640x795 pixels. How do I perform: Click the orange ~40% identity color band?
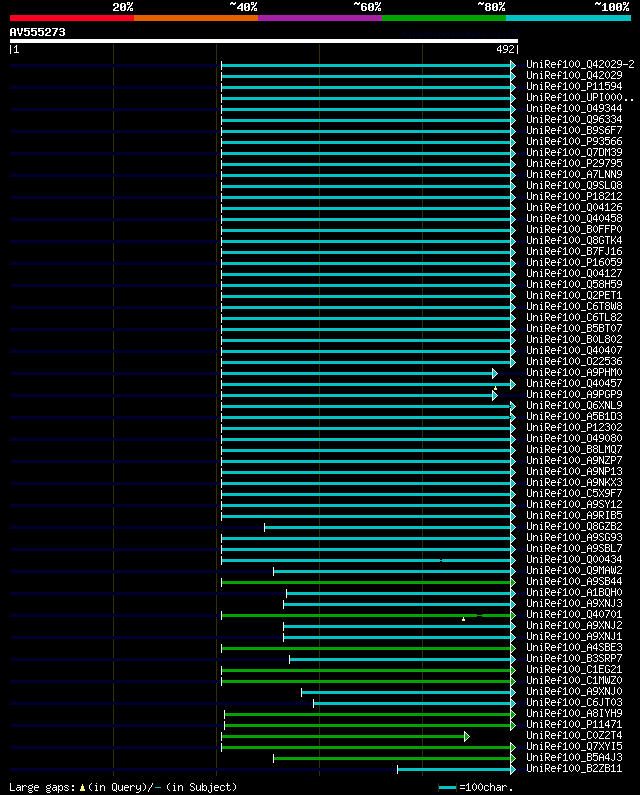(196, 18)
